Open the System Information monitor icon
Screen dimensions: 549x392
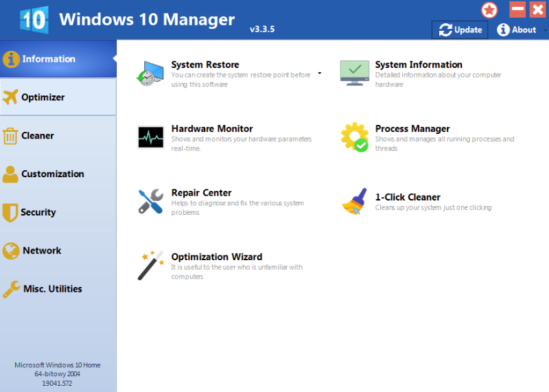point(354,73)
